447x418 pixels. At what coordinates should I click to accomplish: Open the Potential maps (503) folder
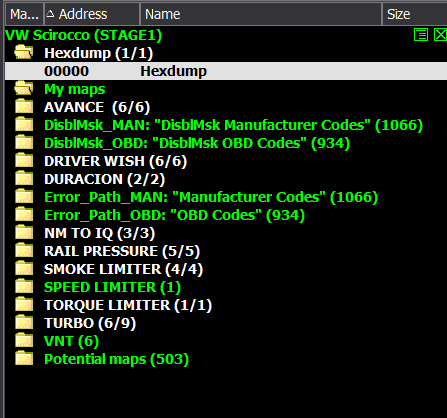click(x=116, y=359)
